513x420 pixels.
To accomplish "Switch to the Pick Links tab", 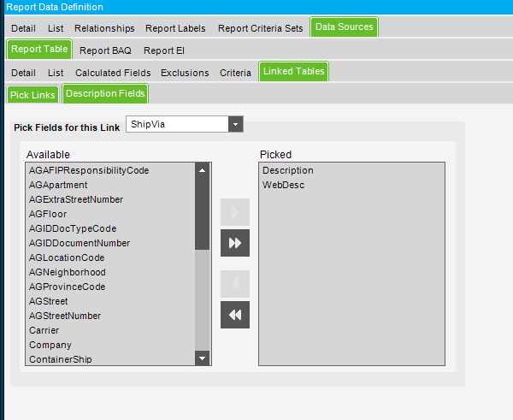I will (32, 95).
